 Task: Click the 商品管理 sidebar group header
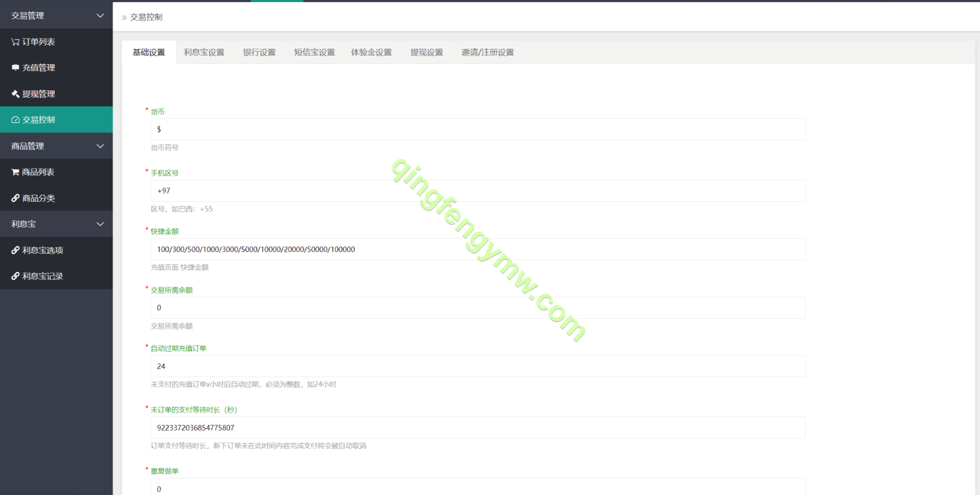click(x=56, y=146)
